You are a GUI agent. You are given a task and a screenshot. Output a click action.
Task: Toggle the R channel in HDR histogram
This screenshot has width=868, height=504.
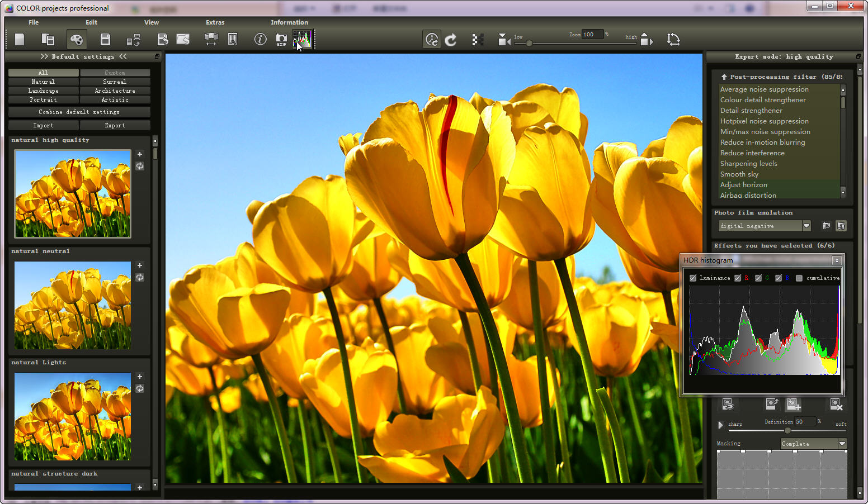tap(738, 278)
